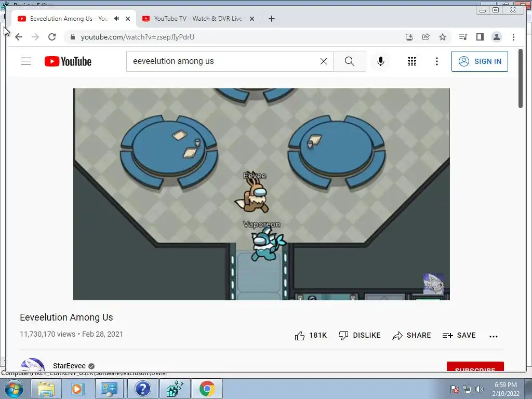
Task: Click the page vertical scrollbar
Action: pos(521,78)
